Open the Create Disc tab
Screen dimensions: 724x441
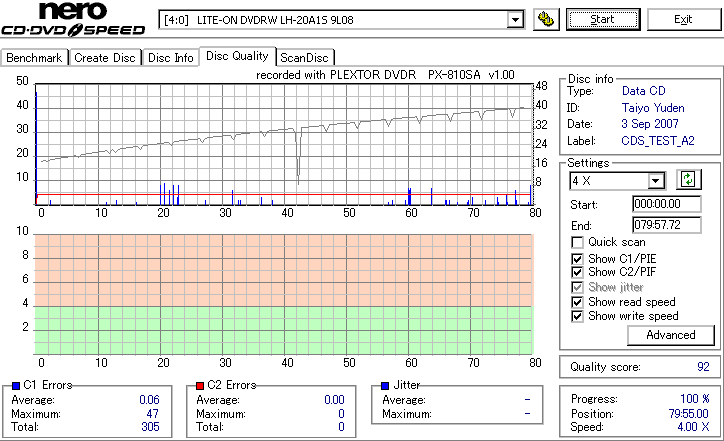coord(105,58)
